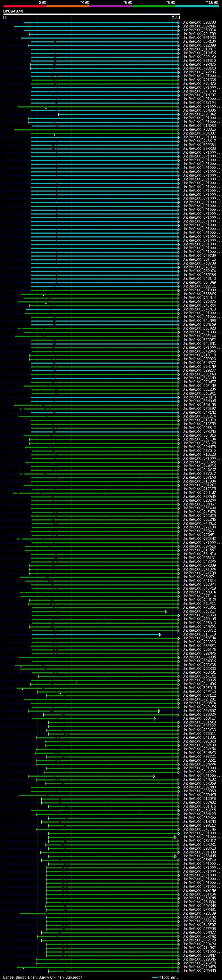Click the UniRef100_B9I9G3 entry
The height and width of the screenshot is (980, 222).
tap(199, 38)
